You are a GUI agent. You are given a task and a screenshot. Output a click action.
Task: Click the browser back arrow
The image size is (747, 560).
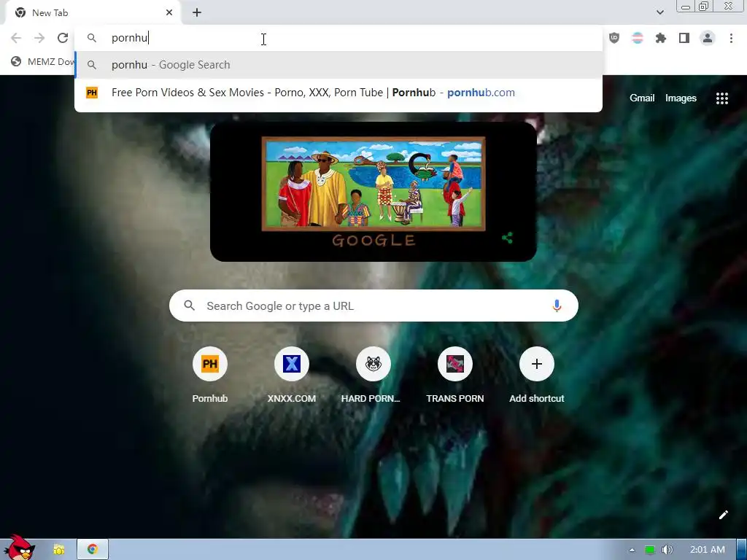click(x=16, y=38)
